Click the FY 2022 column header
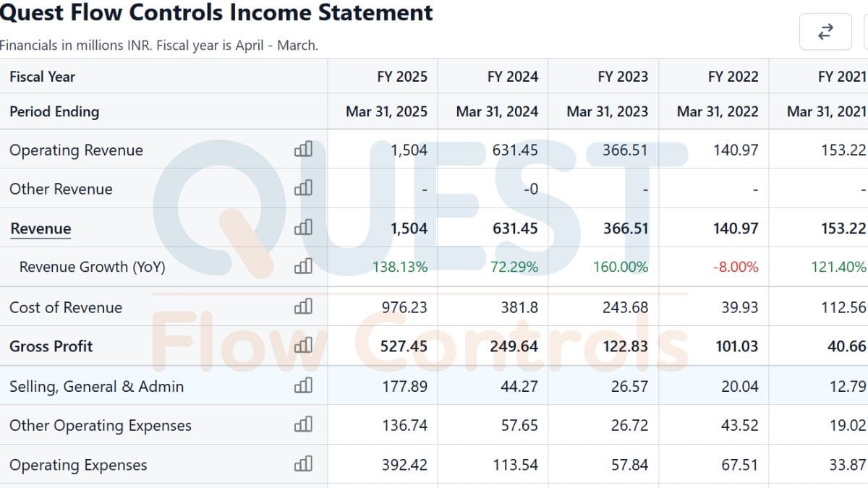Image resolution: width=868 pixels, height=488 pixels. coord(733,77)
